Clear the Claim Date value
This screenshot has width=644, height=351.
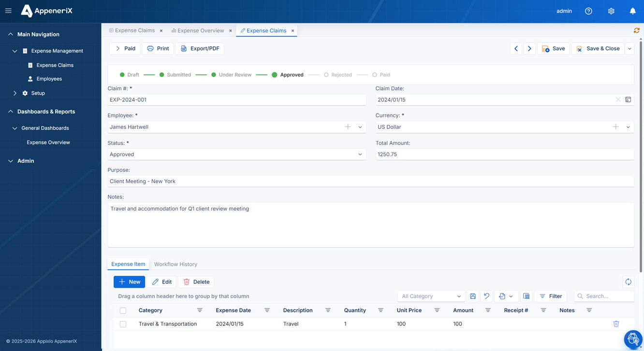[x=618, y=100]
